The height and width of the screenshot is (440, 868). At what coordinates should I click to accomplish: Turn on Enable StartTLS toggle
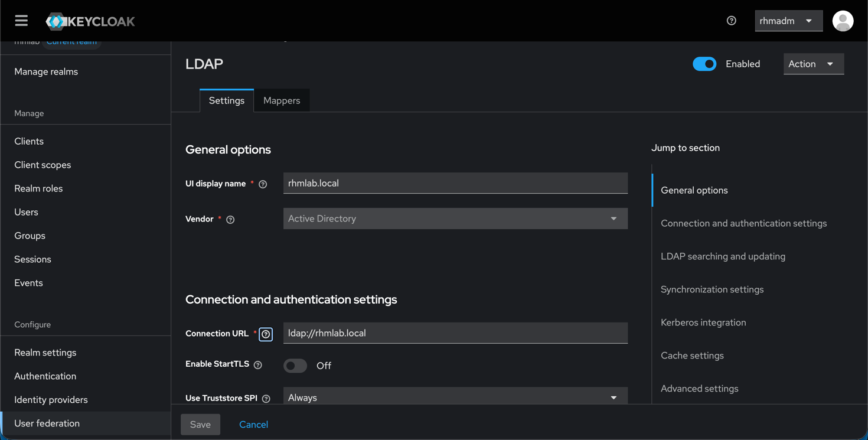[x=295, y=366]
